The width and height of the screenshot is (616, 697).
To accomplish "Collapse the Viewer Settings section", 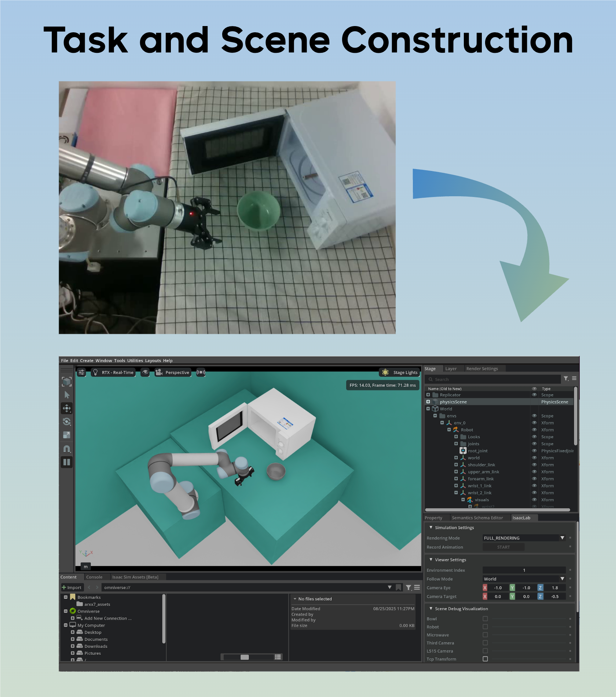I will click(431, 560).
